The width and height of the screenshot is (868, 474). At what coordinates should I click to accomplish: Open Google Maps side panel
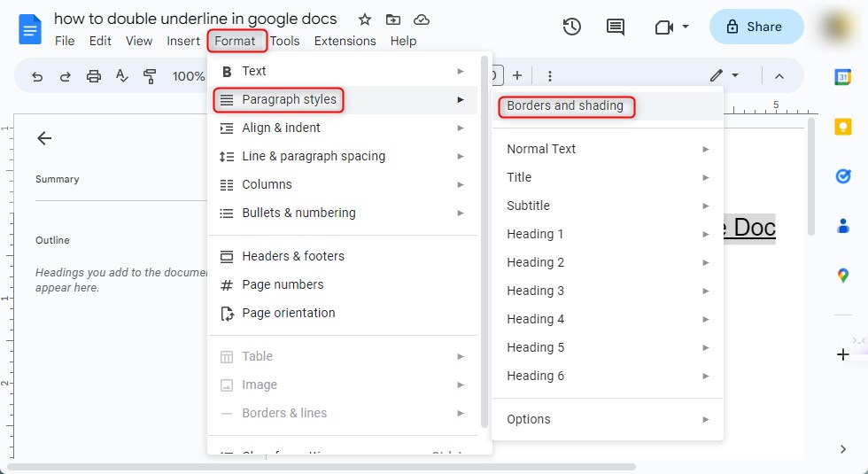click(842, 276)
